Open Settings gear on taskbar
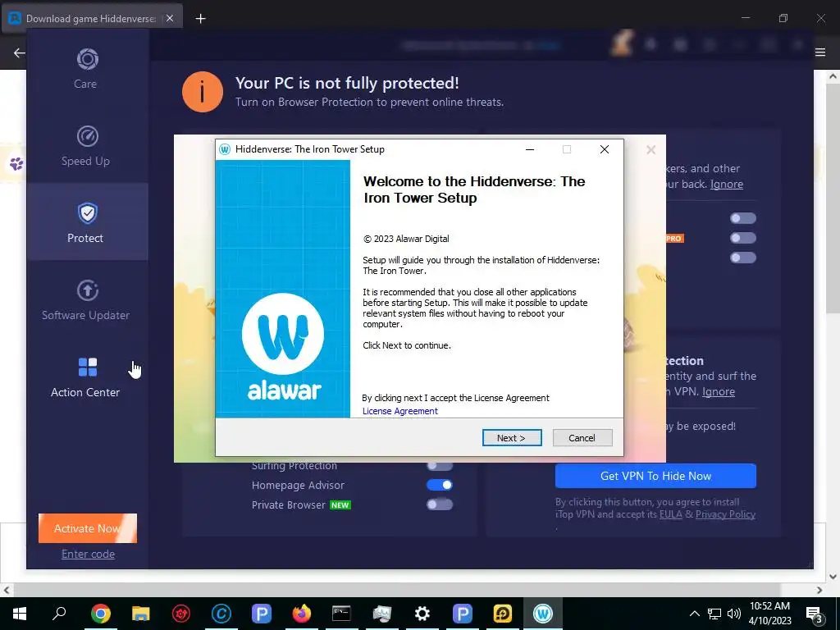This screenshot has height=630, width=840. [422, 614]
